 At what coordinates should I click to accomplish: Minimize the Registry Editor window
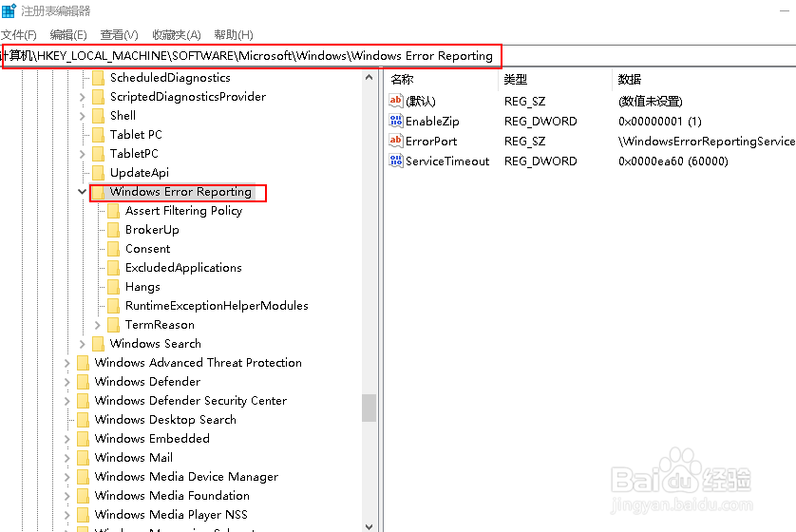[785, 10]
